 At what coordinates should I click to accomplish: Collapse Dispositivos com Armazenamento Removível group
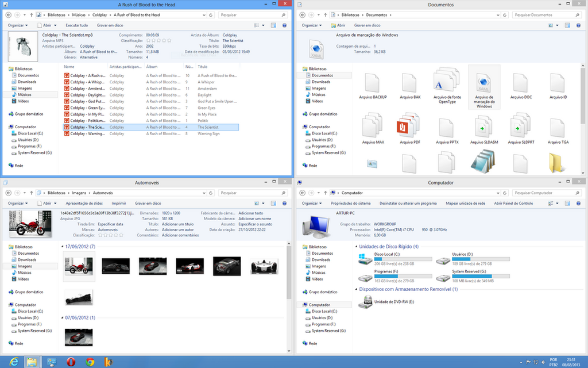(356, 289)
